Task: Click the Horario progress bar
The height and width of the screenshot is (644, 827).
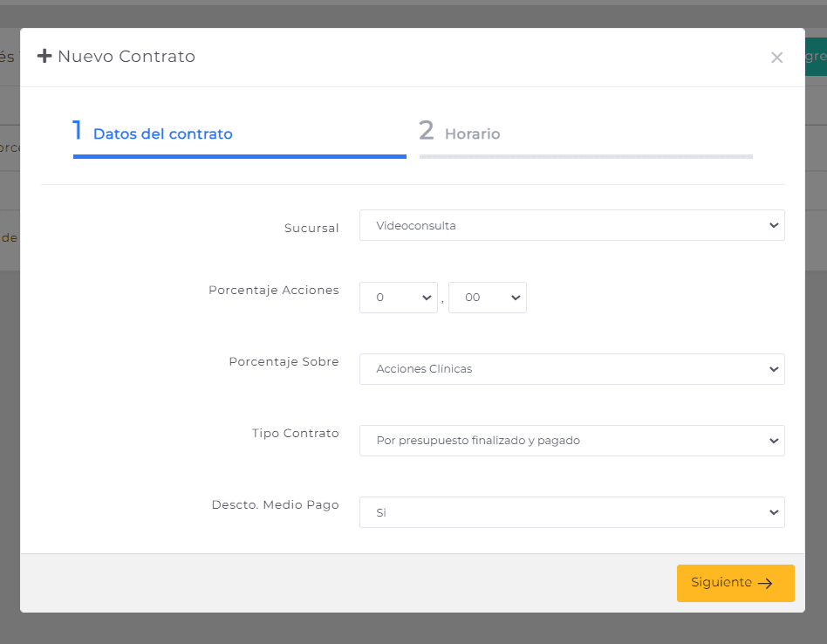Action: pyautogui.click(x=585, y=157)
